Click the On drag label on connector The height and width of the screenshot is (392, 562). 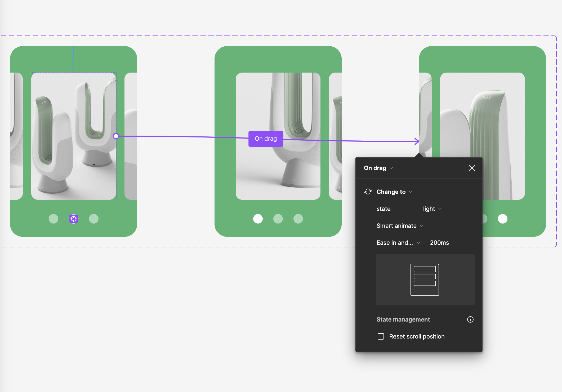266,139
